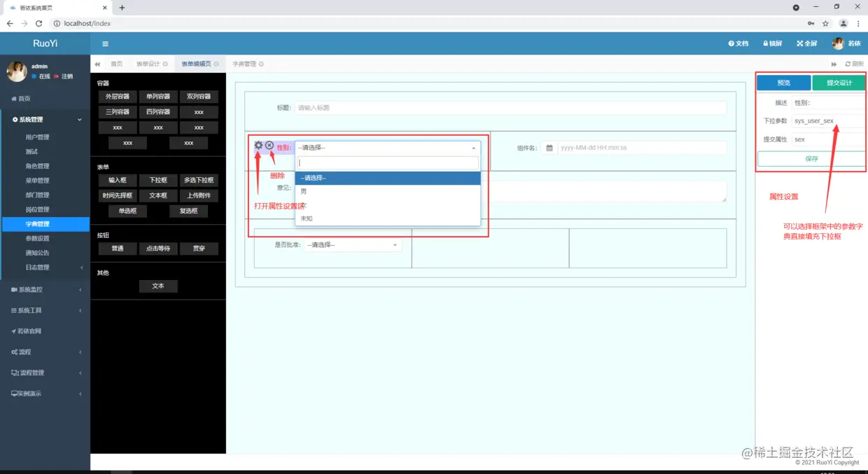
Task: Add a 外层容器 container component
Action: (x=118, y=97)
